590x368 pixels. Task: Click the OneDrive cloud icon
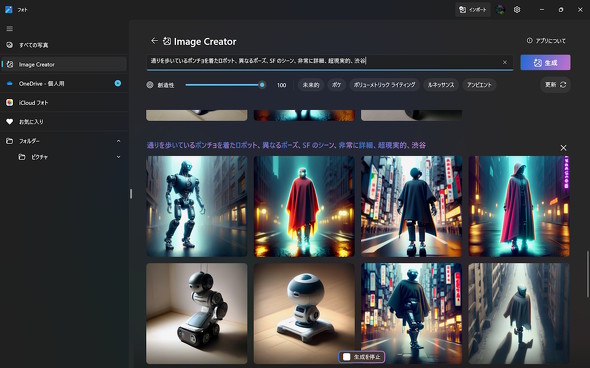[10, 84]
